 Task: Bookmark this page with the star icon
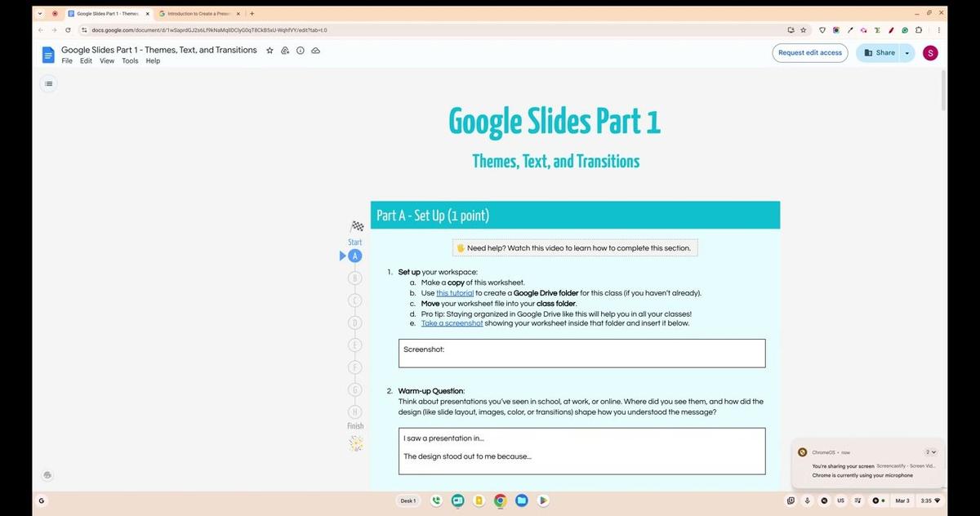(803, 30)
